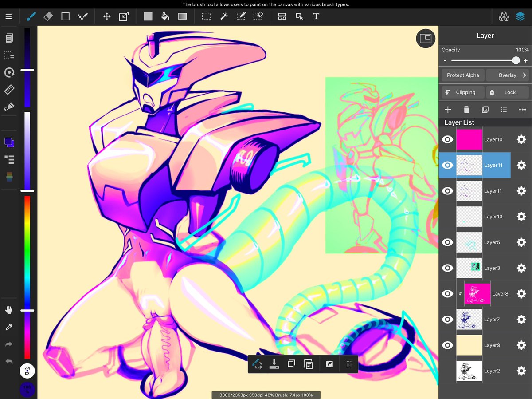Image resolution: width=532 pixels, height=399 pixels.
Task: Hide Layer9 with its eye icon
Action: [448, 345]
